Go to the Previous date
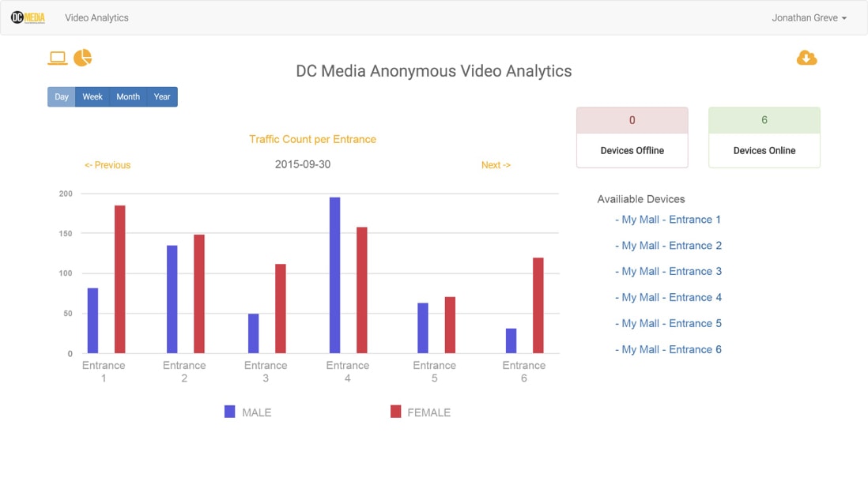868x493 pixels. click(108, 165)
